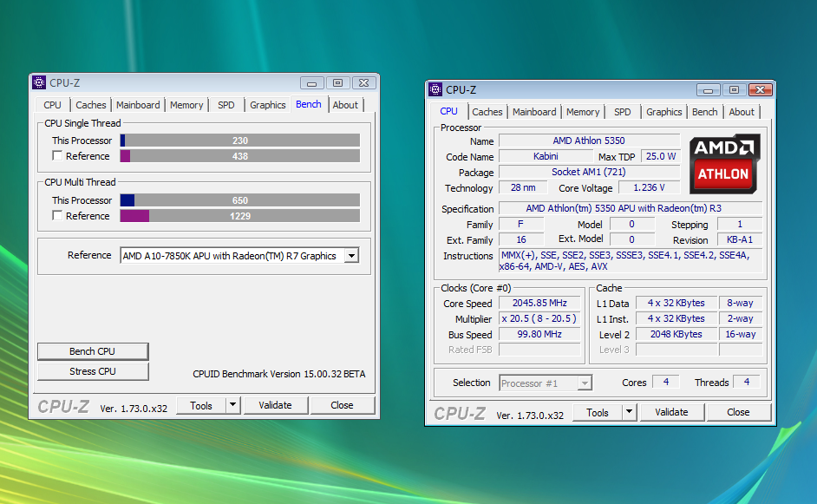The width and height of the screenshot is (817, 504).
Task: Switch to CPU tab in Bench window
Action: pyautogui.click(x=52, y=105)
